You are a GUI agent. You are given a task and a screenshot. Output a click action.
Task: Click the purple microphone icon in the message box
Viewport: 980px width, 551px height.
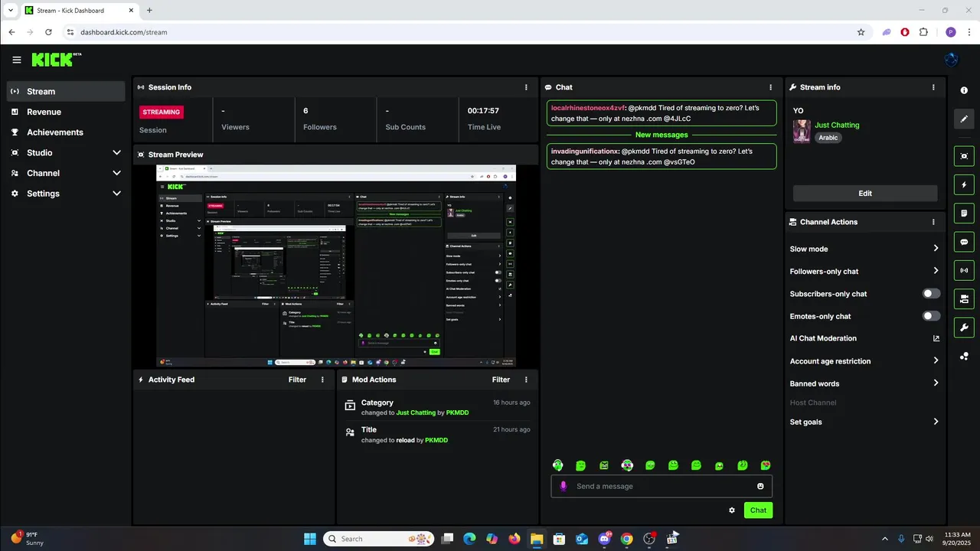(x=563, y=486)
